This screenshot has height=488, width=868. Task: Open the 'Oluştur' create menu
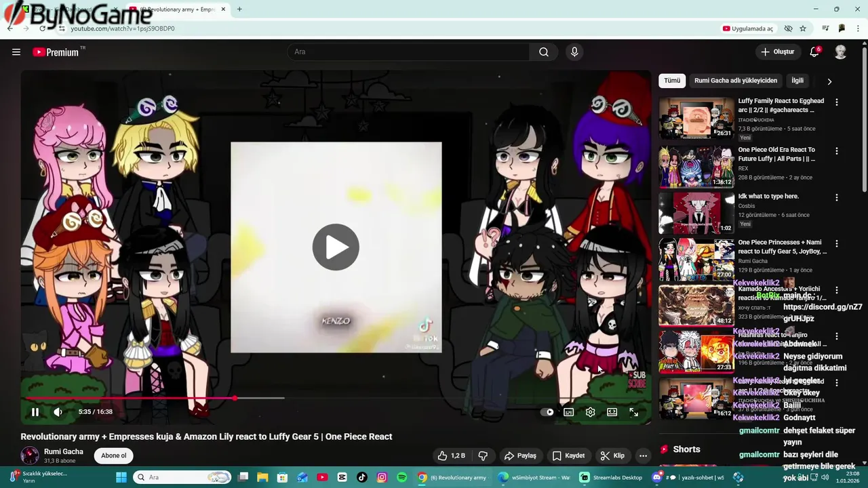(777, 52)
